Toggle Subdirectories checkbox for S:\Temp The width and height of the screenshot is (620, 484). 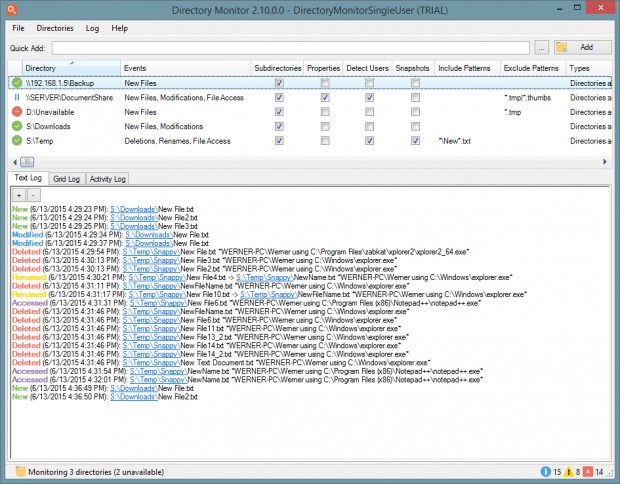(279, 141)
